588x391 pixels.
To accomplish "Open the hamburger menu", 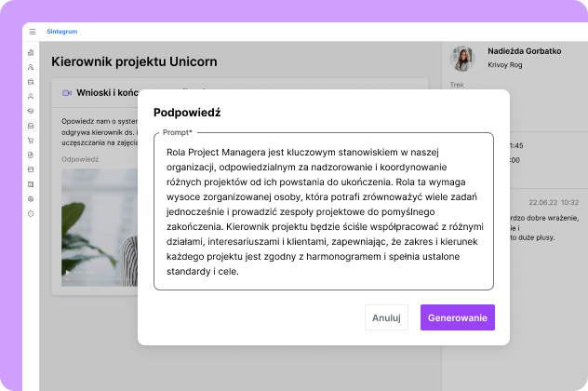I will pyautogui.click(x=32, y=32).
